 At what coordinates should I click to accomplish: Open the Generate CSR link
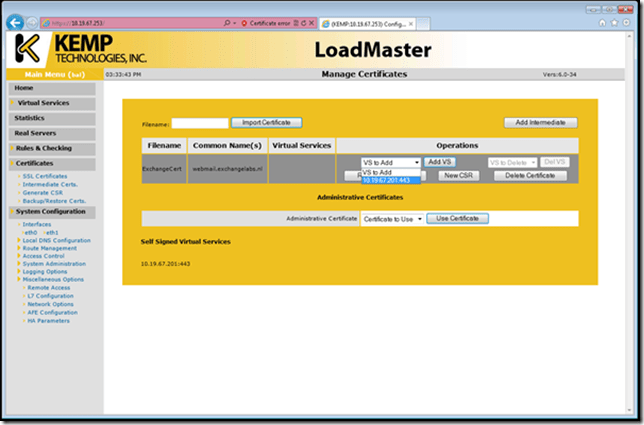point(44,192)
